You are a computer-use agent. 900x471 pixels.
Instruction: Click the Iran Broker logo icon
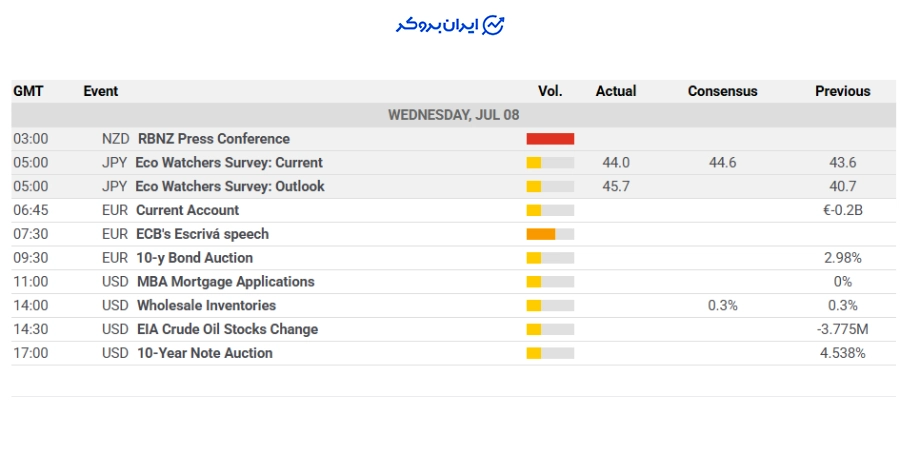(x=492, y=25)
